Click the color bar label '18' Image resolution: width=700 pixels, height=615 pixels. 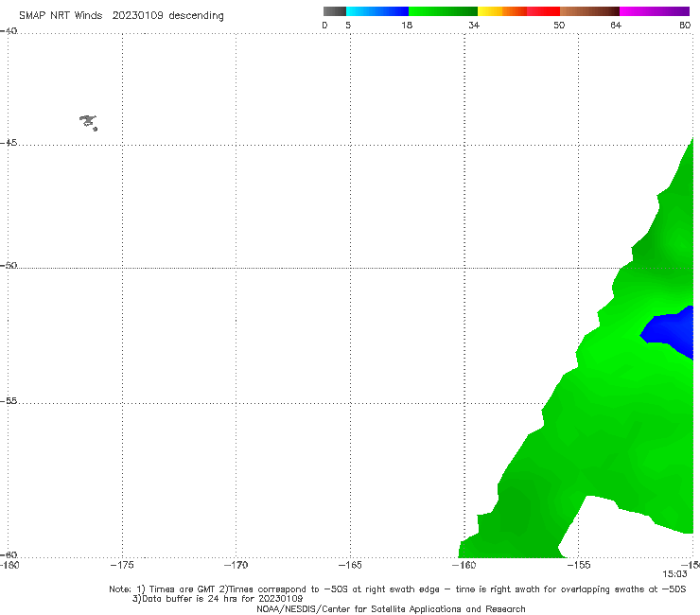tap(407, 25)
